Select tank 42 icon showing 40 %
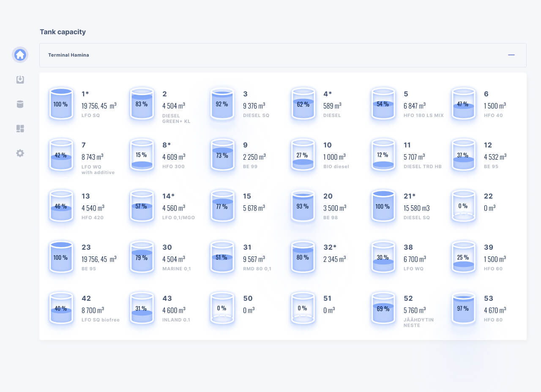The image size is (541, 392). pos(61,308)
